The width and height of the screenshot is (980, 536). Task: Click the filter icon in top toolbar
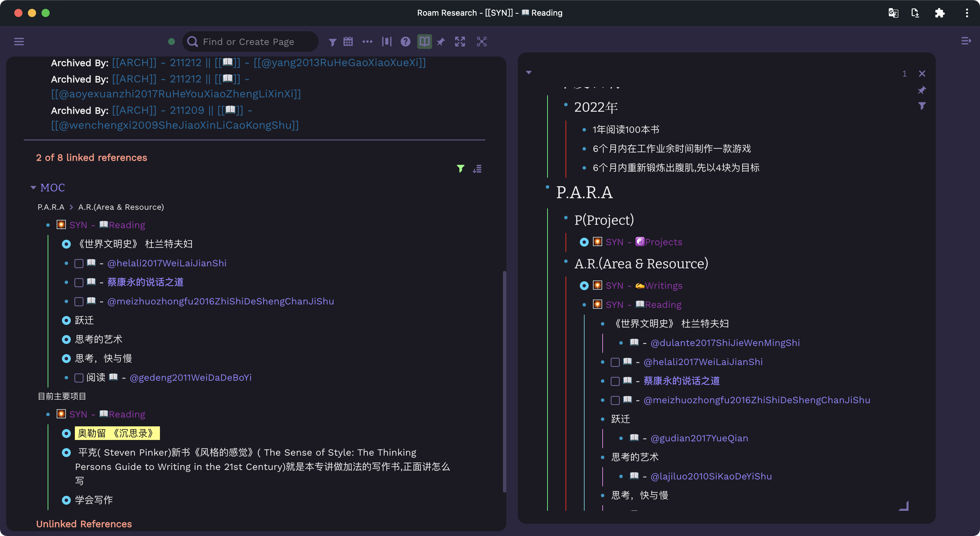click(332, 42)
